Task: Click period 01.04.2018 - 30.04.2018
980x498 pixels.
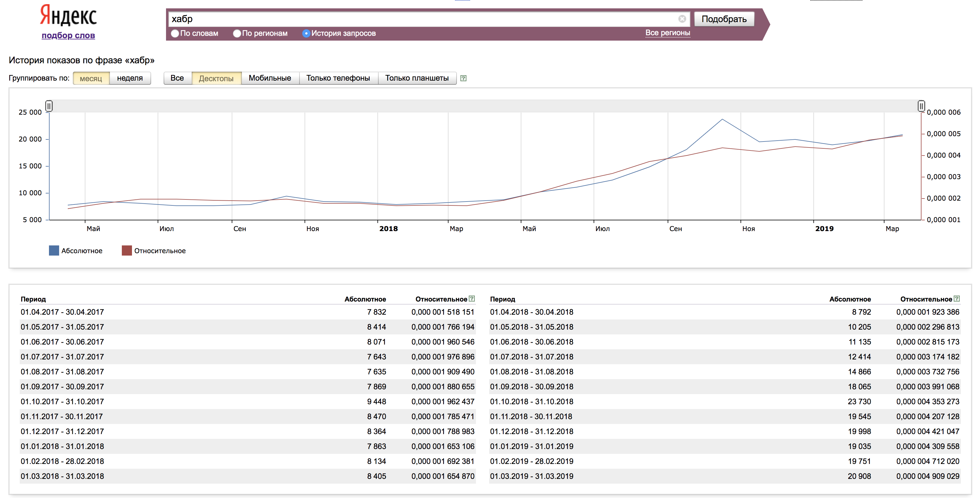Action: [532, 312]
